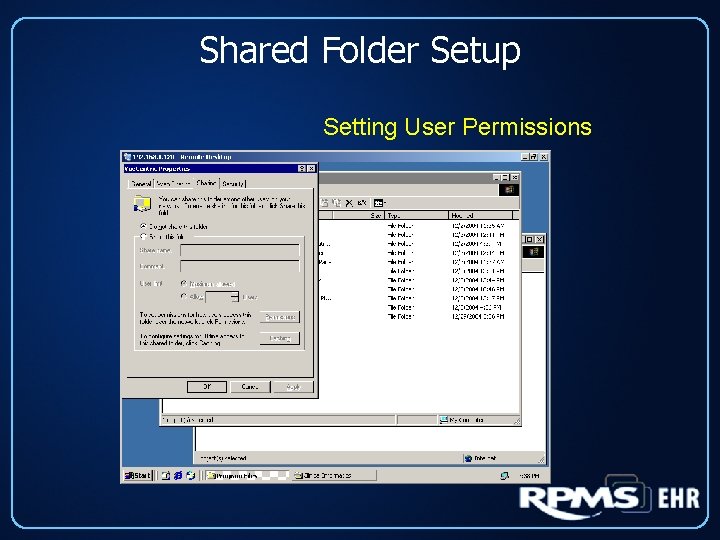Switch to the General tab
The width and height of the screenshot is (720, 540).
(141, 184)
